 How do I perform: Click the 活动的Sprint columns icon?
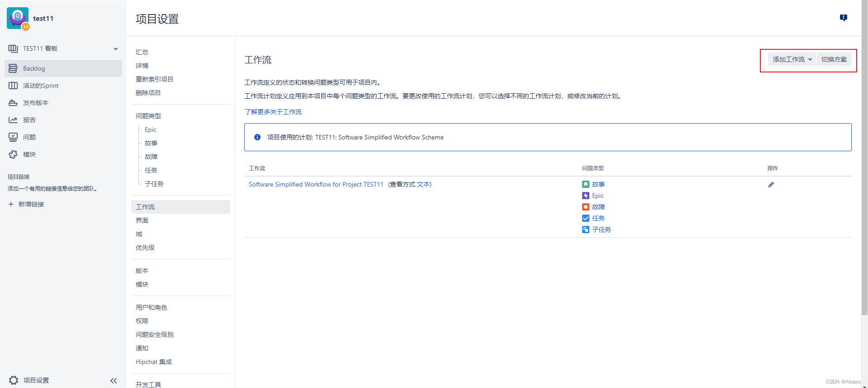click(13, 86)
